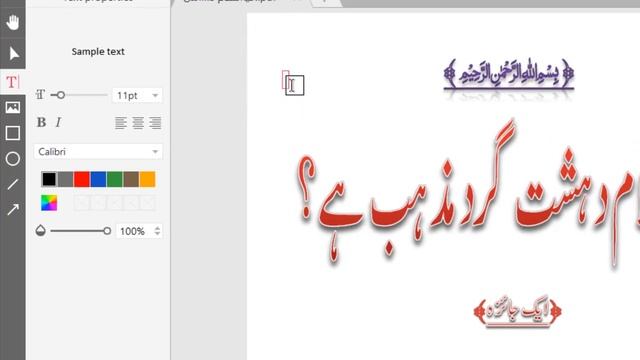Click the font size icon
This screenshot has width=640, height=360.
coord(40,95)
